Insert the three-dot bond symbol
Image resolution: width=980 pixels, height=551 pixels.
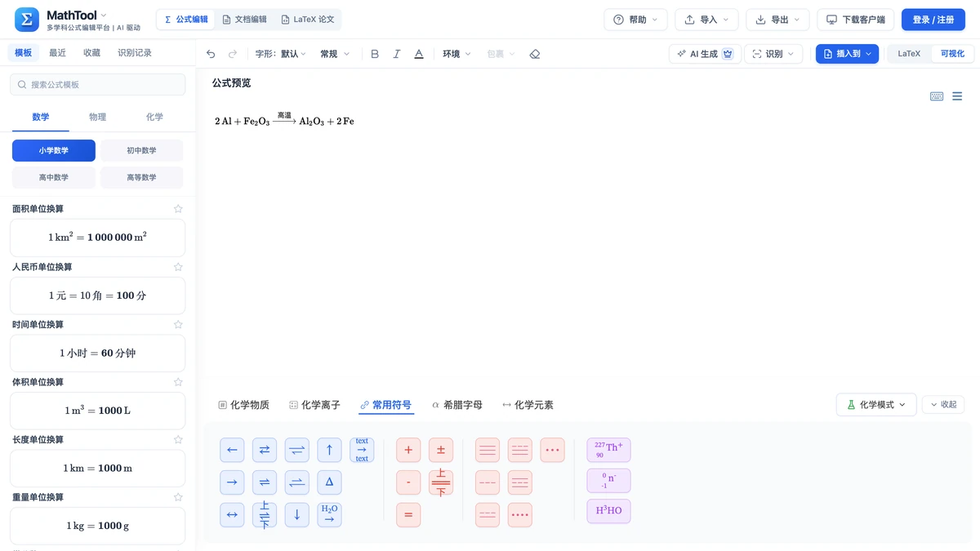coord(552,450)
